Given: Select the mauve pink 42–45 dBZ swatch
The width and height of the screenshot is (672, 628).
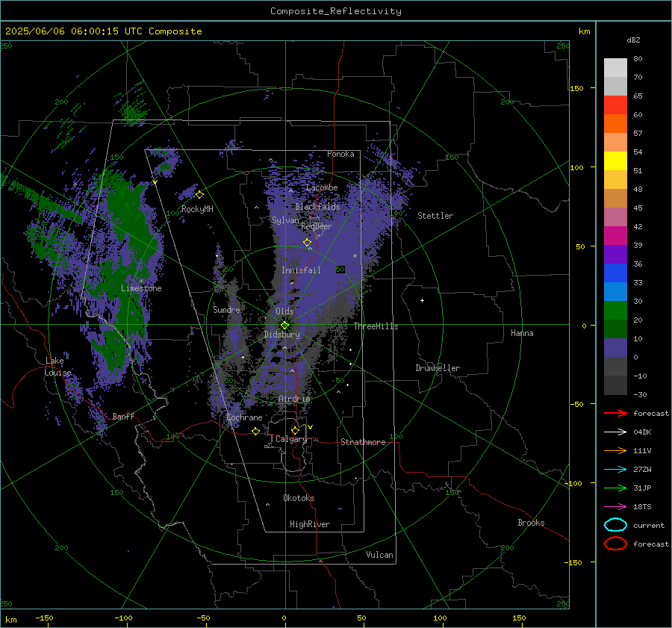Looking at the screenshot, I should [615, 217].
